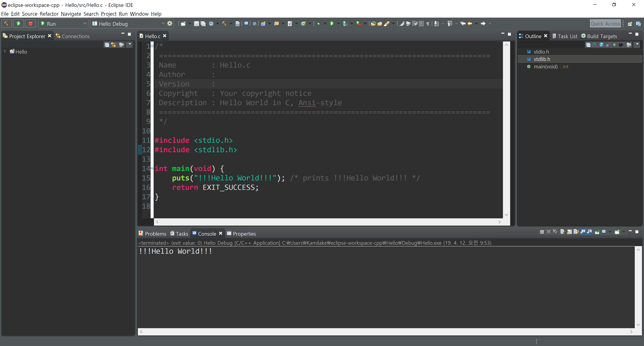Collapse all in Project Explorer toolbar
The height and width of the screenshot is (346, 644).
107,45
